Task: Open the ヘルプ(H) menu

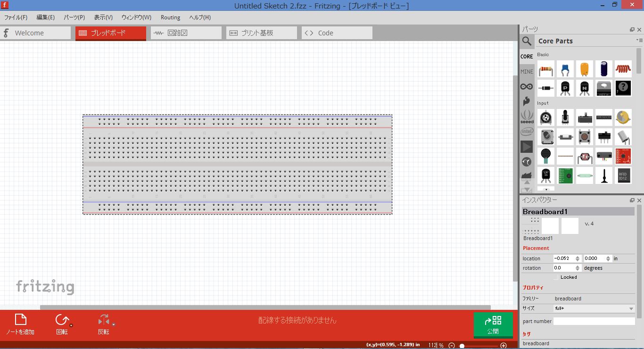Action: pos(200,17)
